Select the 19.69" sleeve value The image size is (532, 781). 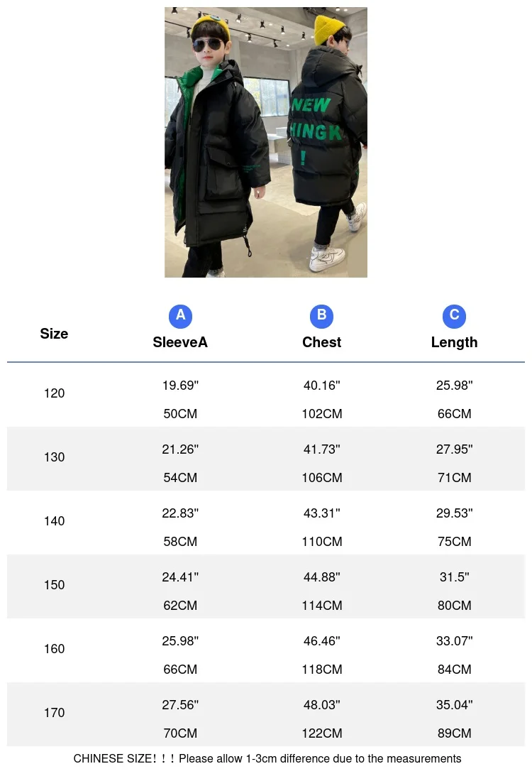pyautogui.click(x=180, y=386)
